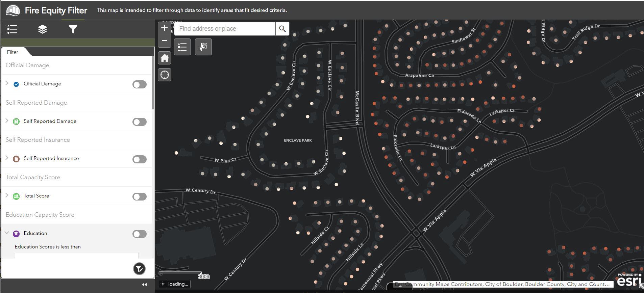Click the Hillside Ct street label
Image resolution: width=644 pixels, height=293 pixels.
tap(320, 236)
